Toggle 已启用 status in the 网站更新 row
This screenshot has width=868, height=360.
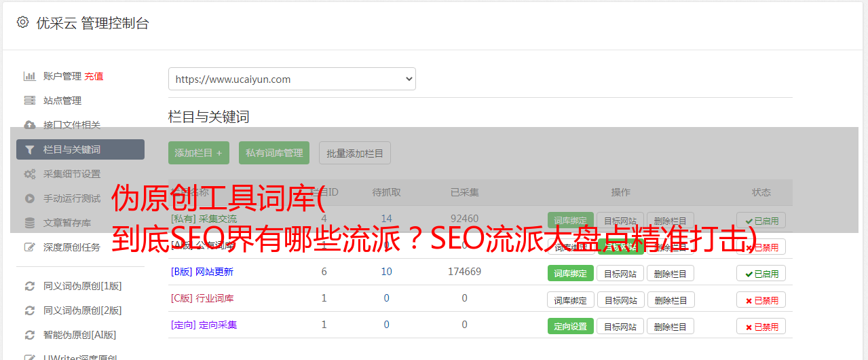[761, 273]
